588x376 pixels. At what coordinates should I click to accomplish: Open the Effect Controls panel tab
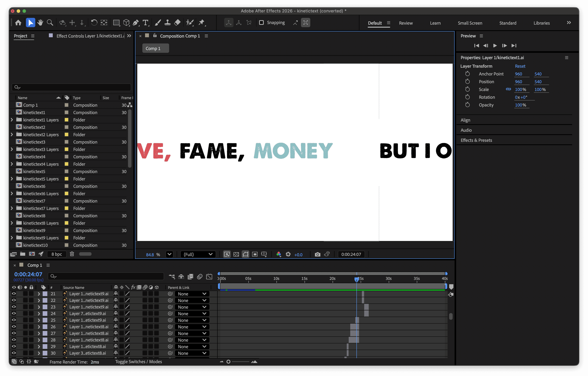pyautogui.click(x=90, y=36)
